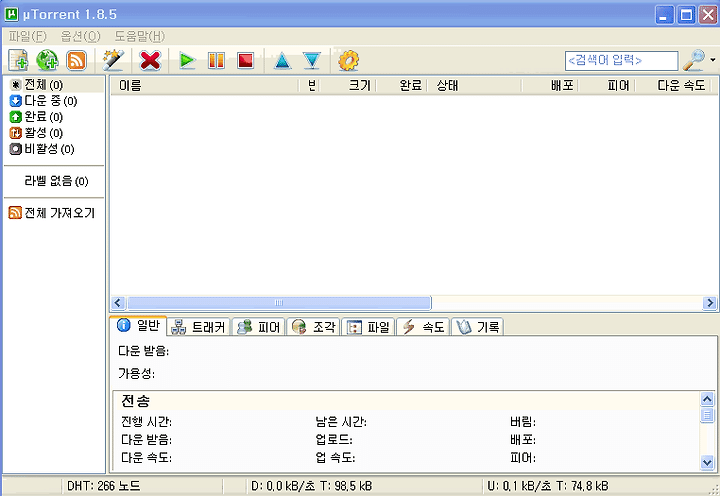Sort by 번 column header
Viewport: 720px width, 496px height.
(x=311, y=85)
